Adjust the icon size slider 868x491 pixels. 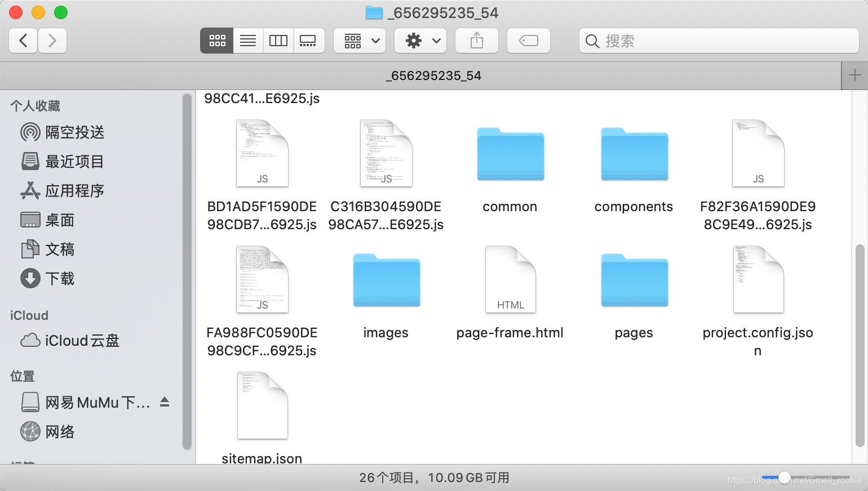[785, 478]
